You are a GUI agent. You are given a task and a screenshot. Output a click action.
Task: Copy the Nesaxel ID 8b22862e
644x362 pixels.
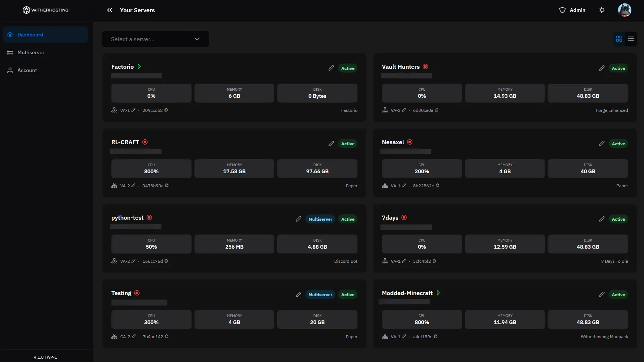pyautogui.click(x=437, y=185)
